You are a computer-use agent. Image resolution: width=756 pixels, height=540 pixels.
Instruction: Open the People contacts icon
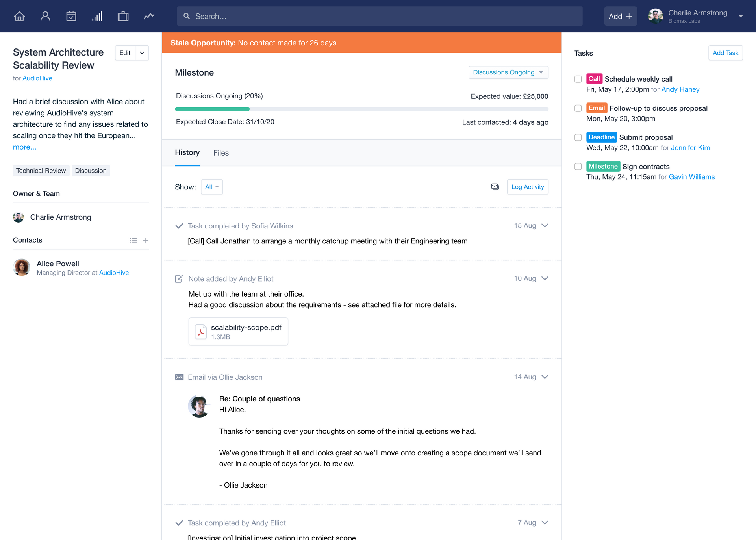coord(45,16)
